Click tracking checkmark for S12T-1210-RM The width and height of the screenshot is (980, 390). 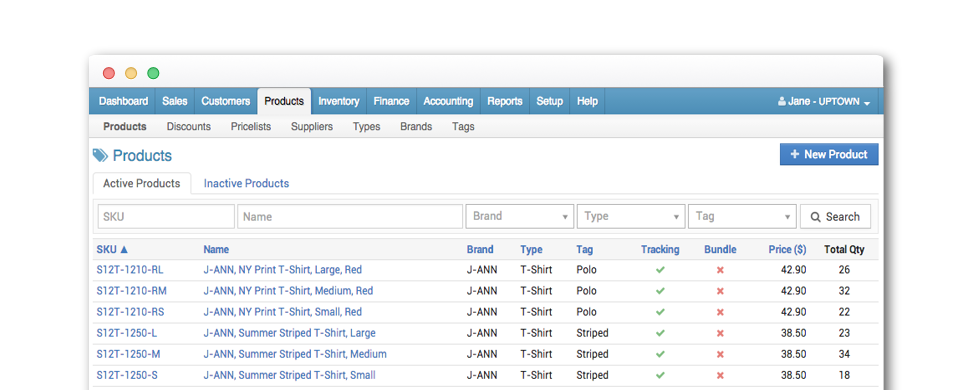[x=660, y=291]
